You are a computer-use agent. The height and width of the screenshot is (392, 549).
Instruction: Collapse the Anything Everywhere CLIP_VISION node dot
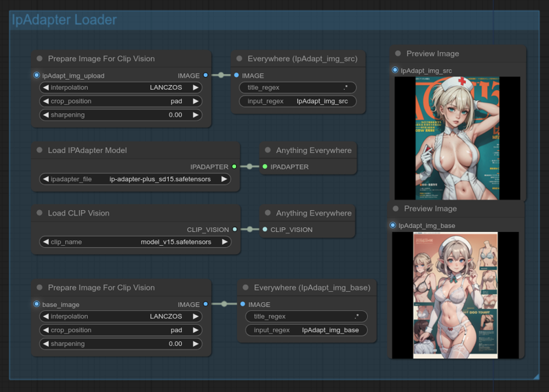tap(268, 213)
